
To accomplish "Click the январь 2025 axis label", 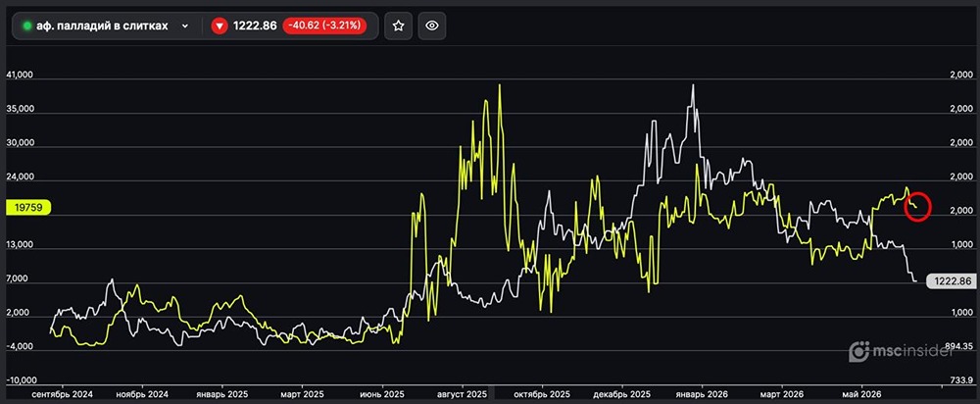I will [x=221, y=394].
